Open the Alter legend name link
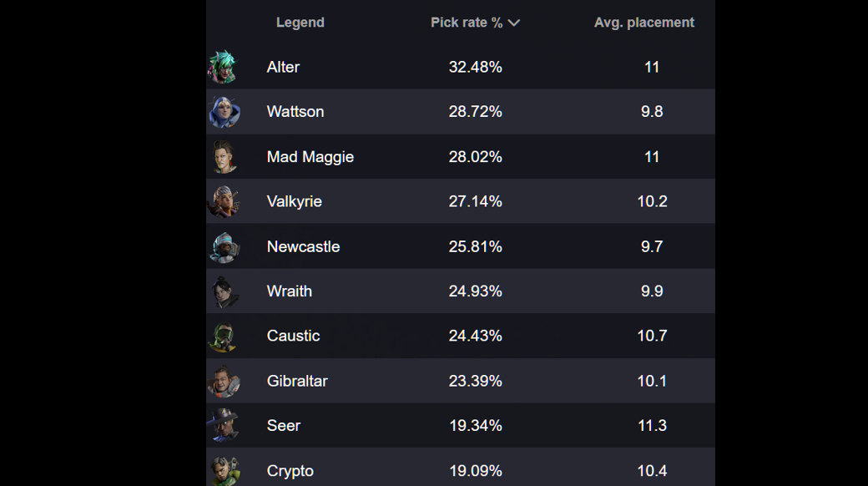Screen dimensions: 868x486 (283, 67)
